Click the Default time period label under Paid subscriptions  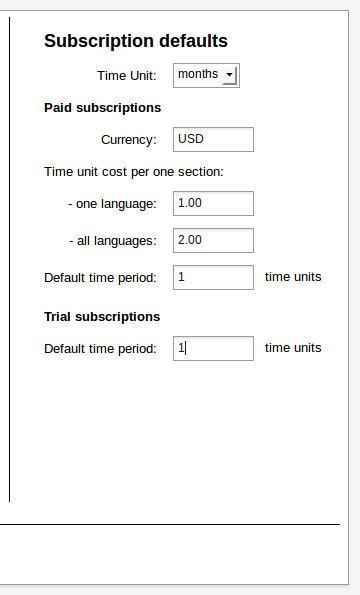coord(100,278)
